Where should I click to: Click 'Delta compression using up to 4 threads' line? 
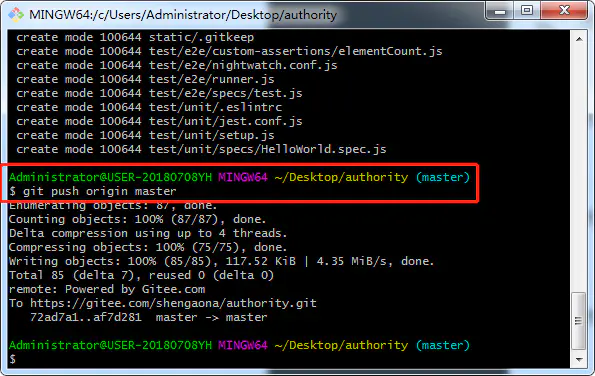click(148, 233)
